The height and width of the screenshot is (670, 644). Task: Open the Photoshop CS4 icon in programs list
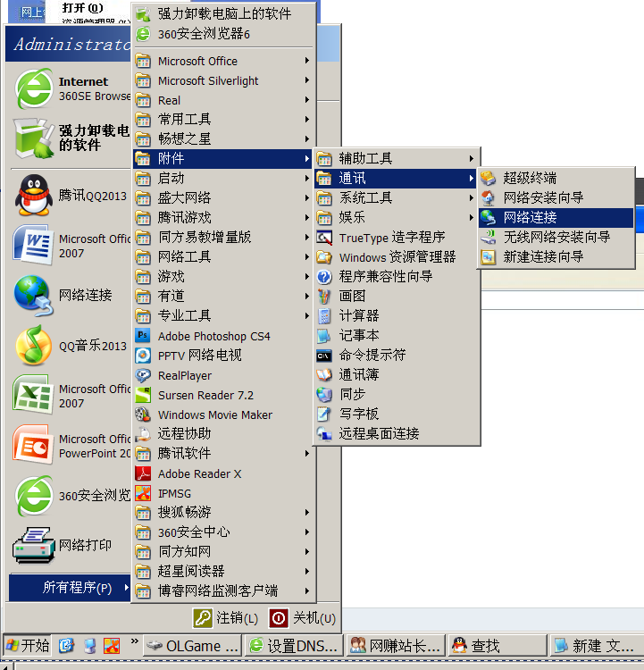[143, 336]
